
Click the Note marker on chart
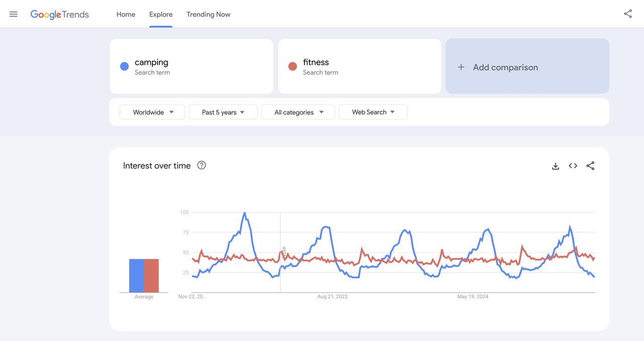(x=284, y=252)
